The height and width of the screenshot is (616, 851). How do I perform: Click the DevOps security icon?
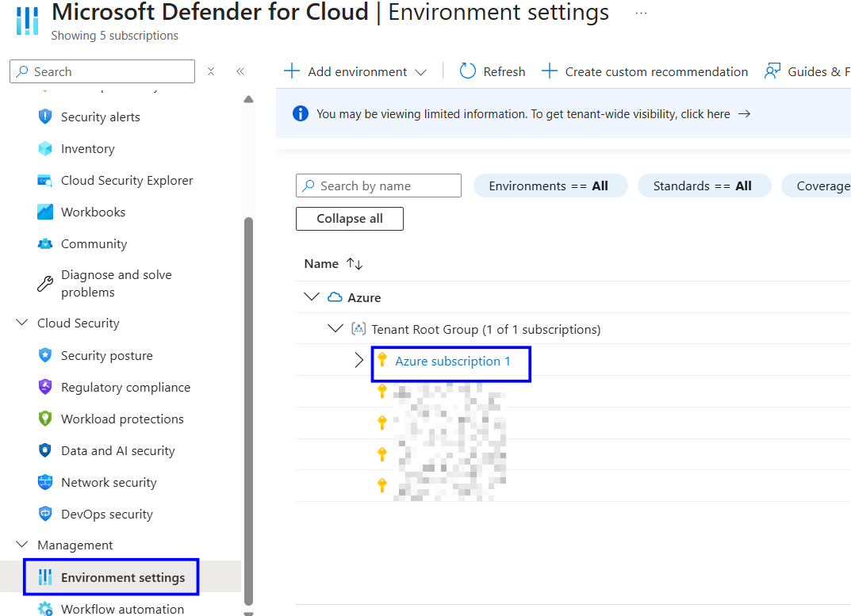coord(45,514)
